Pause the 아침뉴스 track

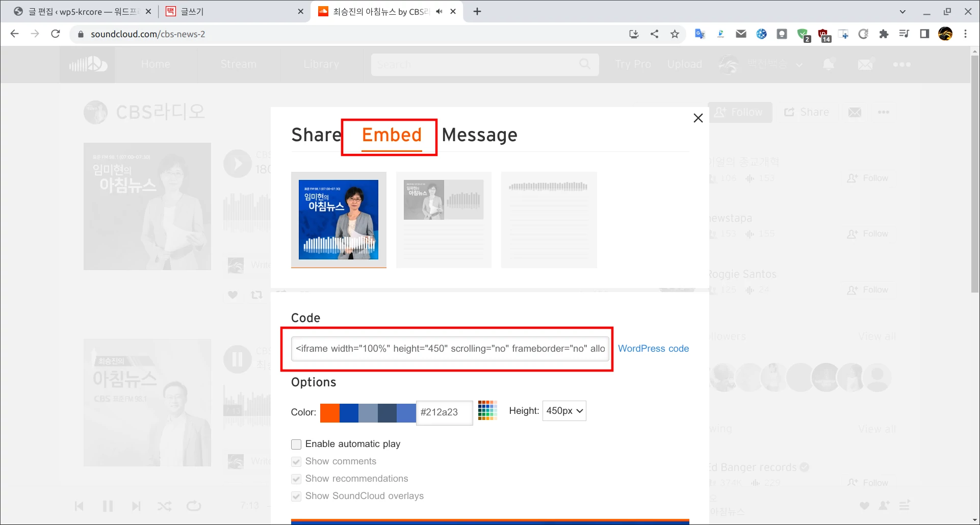click(238, 359)
